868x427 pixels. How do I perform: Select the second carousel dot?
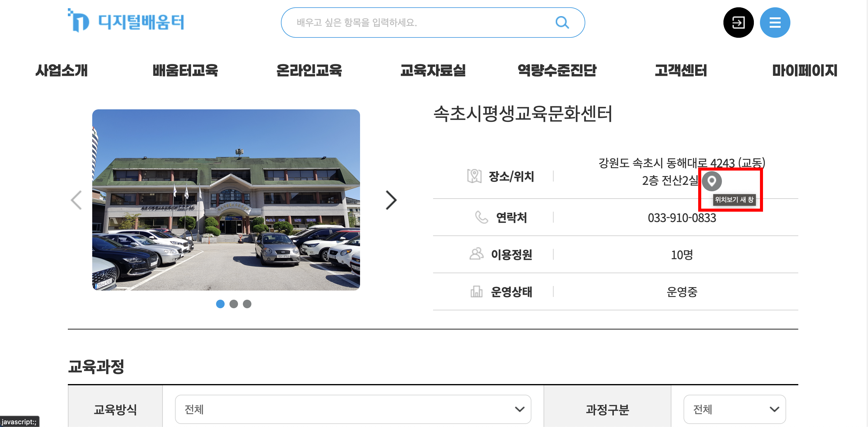point(233,304)
